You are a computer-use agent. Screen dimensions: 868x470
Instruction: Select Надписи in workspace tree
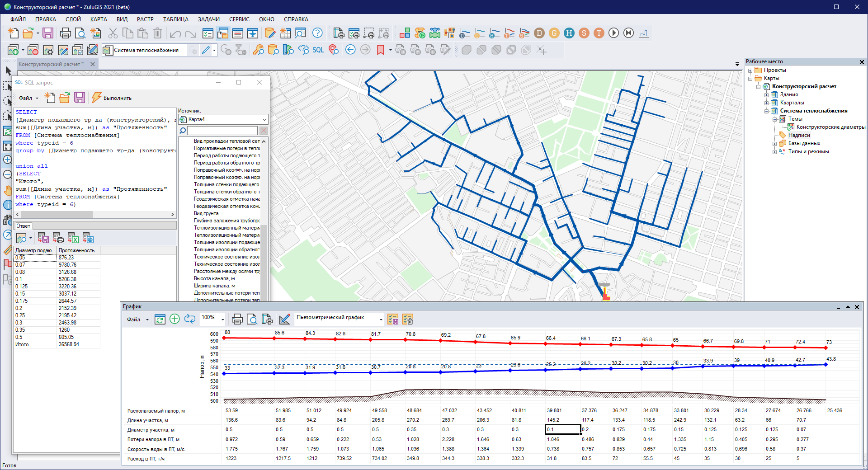[799, 135]
